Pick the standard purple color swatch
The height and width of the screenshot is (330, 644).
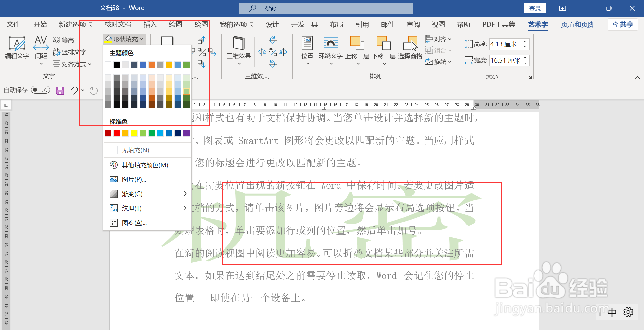[186, 133]
